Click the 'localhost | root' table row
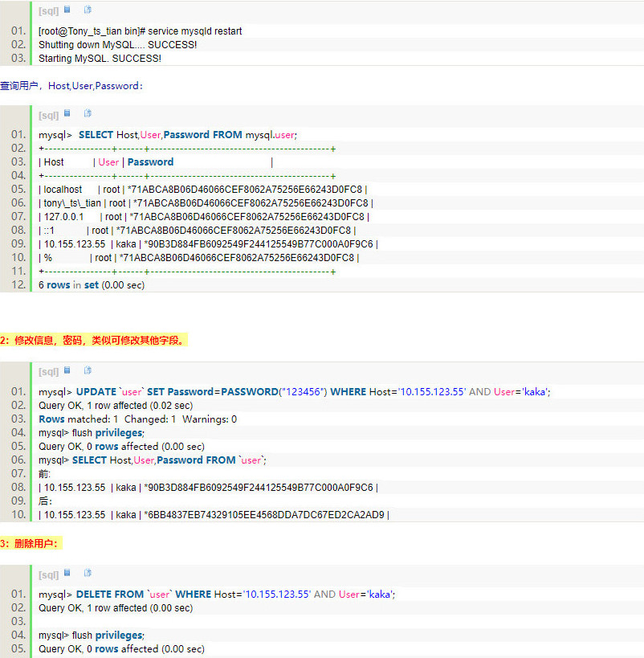The image size is (644, 658). (x=203, y=190)
